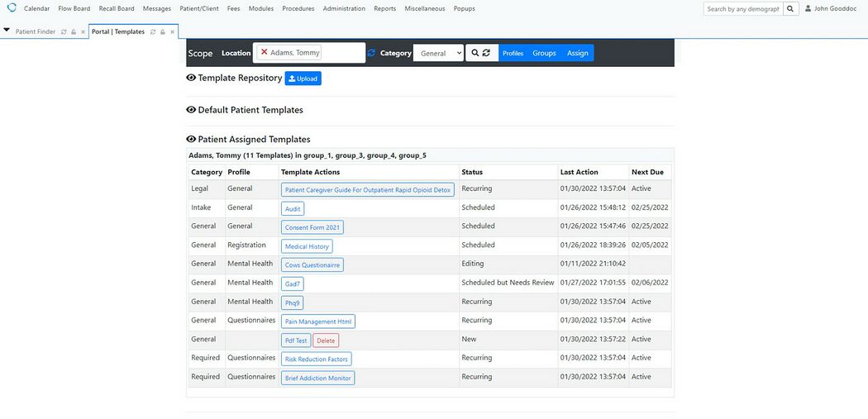Image resolution: width=868 pixels, height=419 pixels.
Task: Open the Category dropdown showing General
Action: pos(438,53)
